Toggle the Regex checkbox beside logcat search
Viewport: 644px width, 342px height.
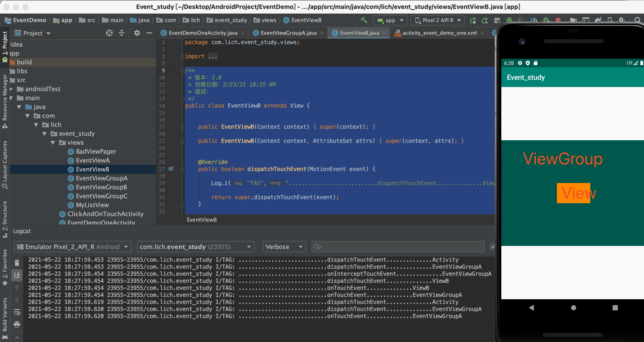pyautogui.click(x=492, y=247)
